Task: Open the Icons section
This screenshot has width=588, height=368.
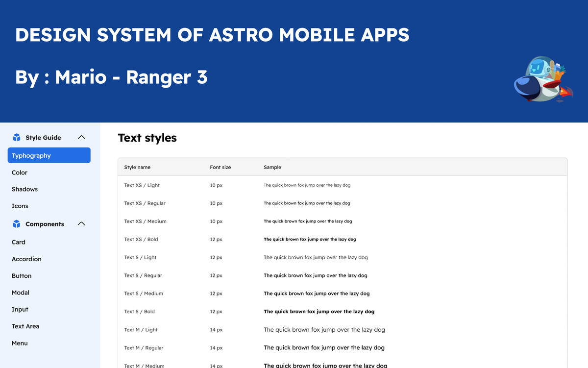Action: [x=20, y=206]
